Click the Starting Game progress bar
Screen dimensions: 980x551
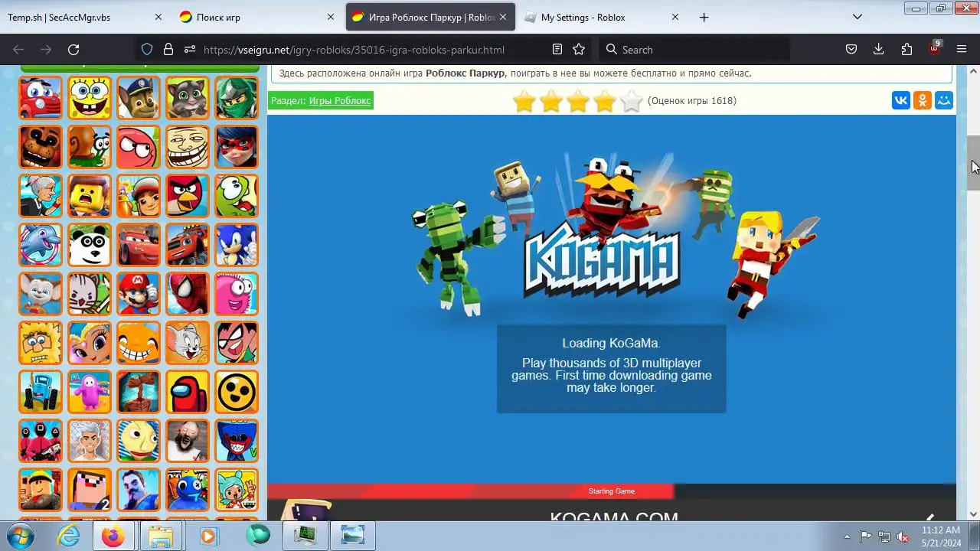[612, 491]
